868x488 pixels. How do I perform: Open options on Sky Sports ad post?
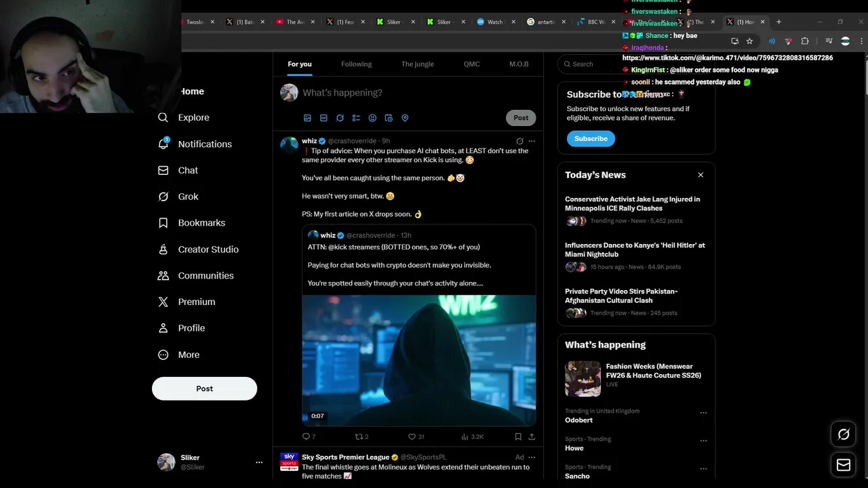[x=532, y=457]
